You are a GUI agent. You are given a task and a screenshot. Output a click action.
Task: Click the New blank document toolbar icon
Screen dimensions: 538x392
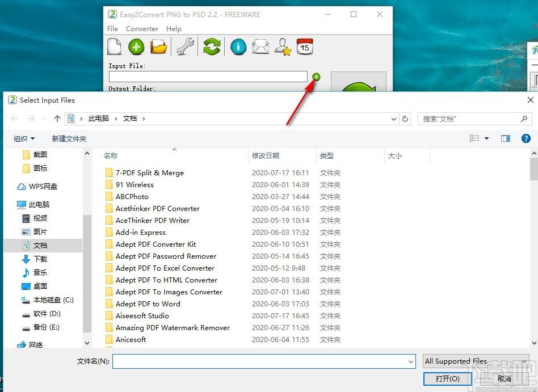click(114, 47)
